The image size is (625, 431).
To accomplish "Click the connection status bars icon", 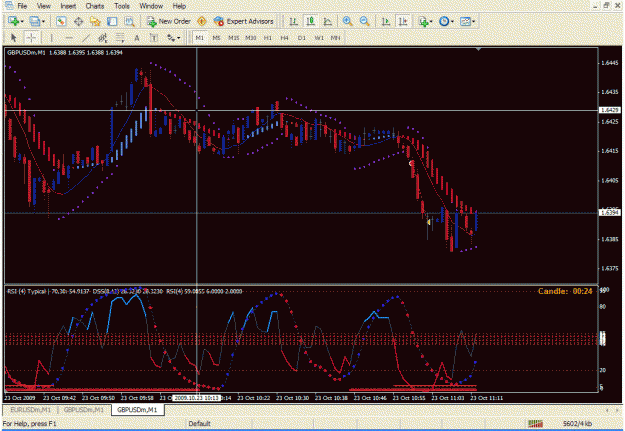I will click(x=535, y=423).
